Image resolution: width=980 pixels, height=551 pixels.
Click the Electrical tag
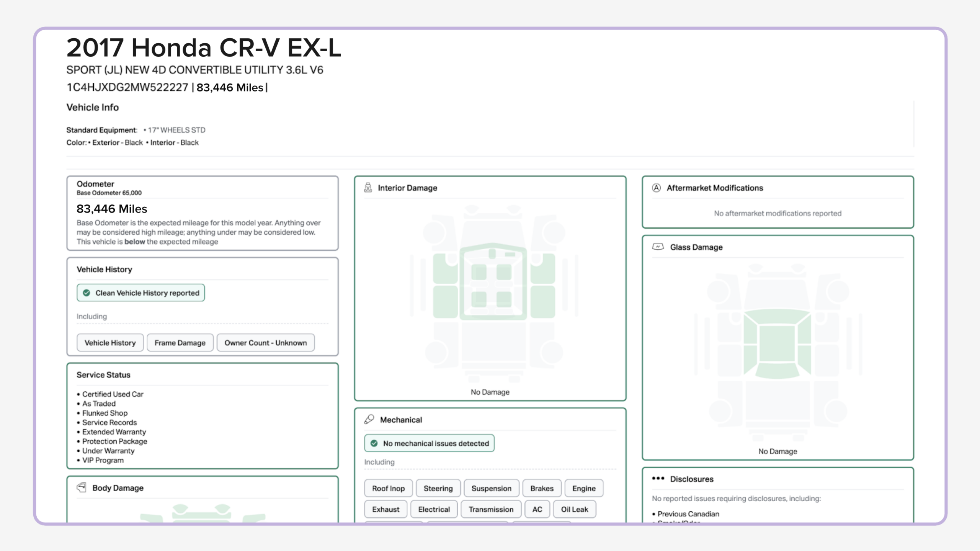[x=434, y=509]
